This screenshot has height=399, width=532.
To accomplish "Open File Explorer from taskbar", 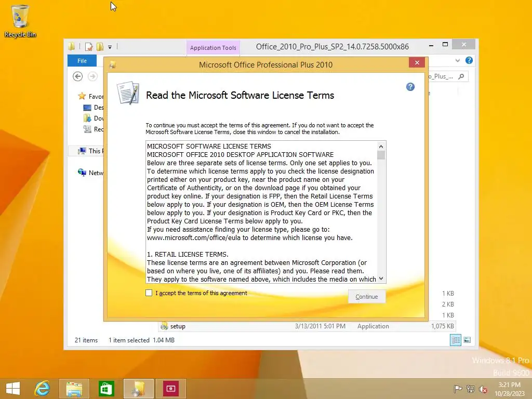I will pos(74,389).
